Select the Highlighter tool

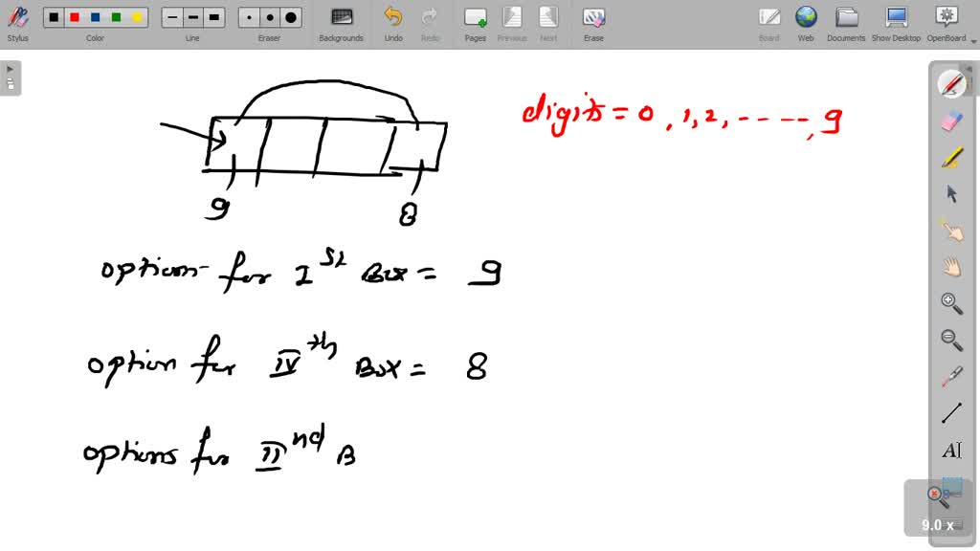click(x=951, y=158)
